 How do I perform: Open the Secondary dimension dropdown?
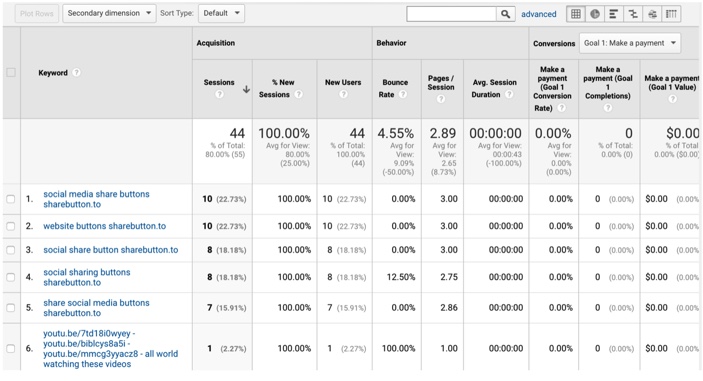tap(109, 13)
